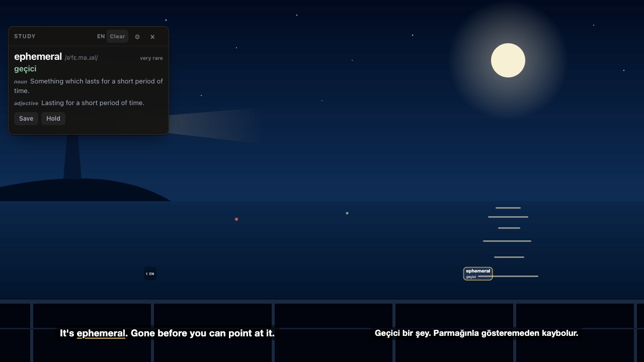This screenshot has width=644, height=362.
Task: Click the green dot on the water
Action: pos(347,213)
